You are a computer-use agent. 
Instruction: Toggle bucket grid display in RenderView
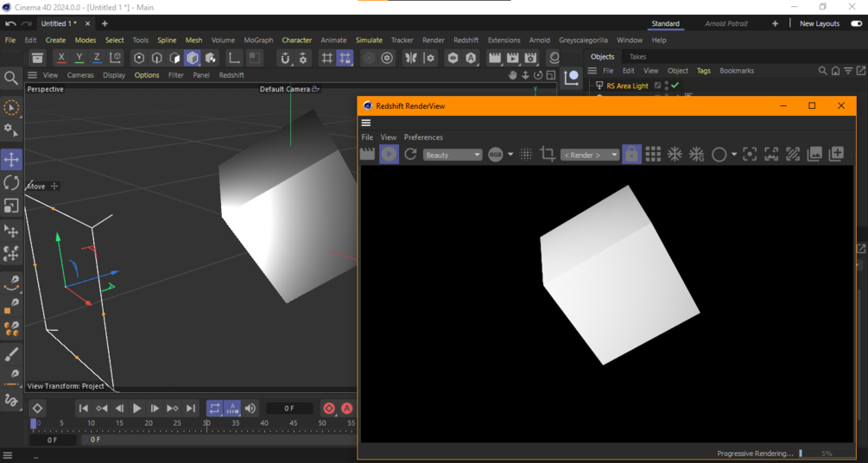(x=653, y=155)
